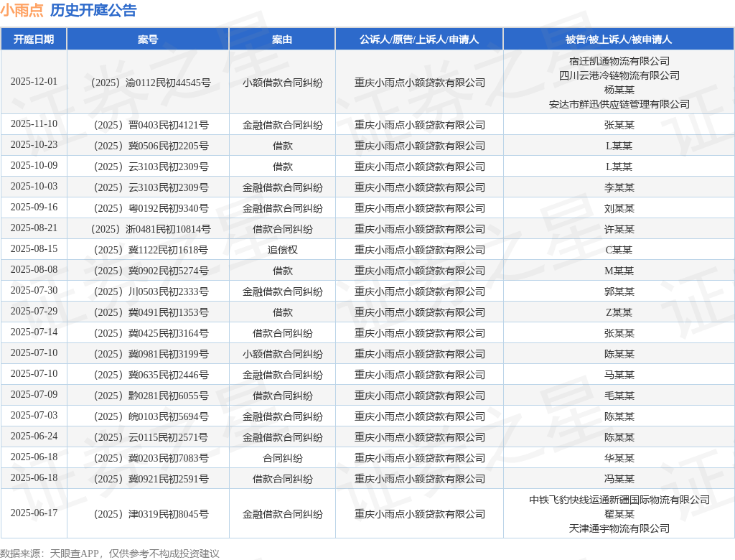
Task: Select date cell 2025-06-17
Action: tap(34, 513)
